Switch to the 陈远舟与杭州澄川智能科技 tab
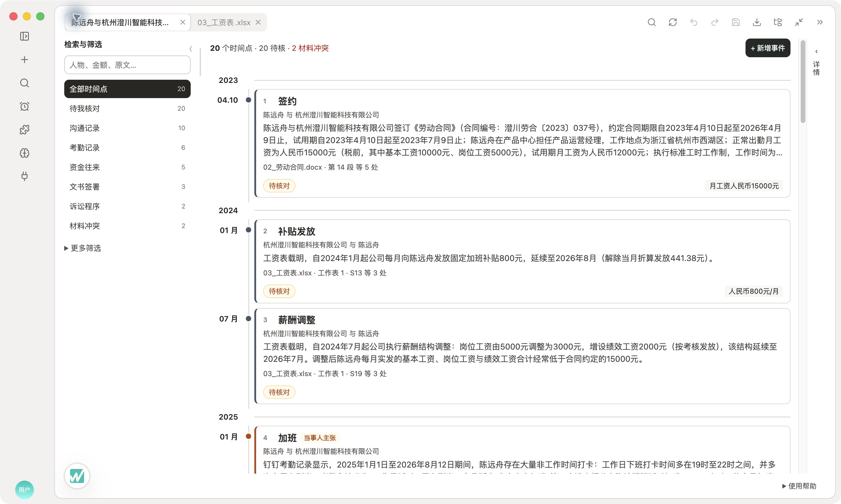The image size is (841, 504). 120,22
